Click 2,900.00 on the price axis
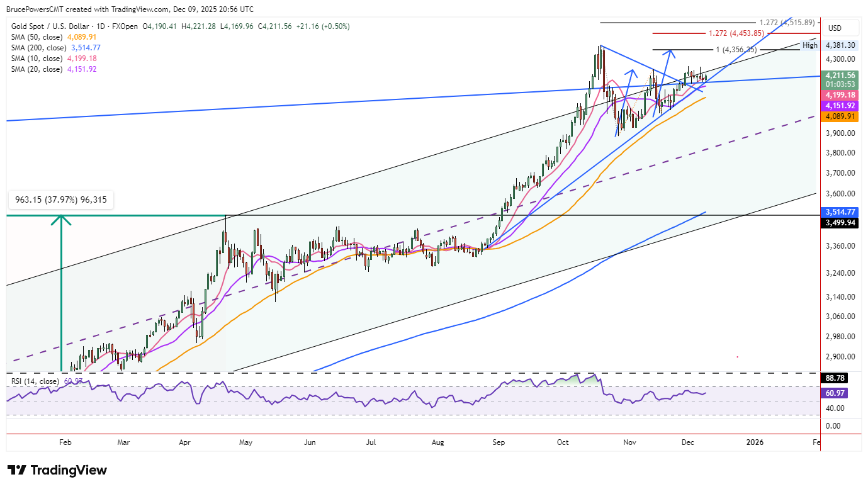Image resolution: width=868 pixels, height=489 pixels. [840, 357]
